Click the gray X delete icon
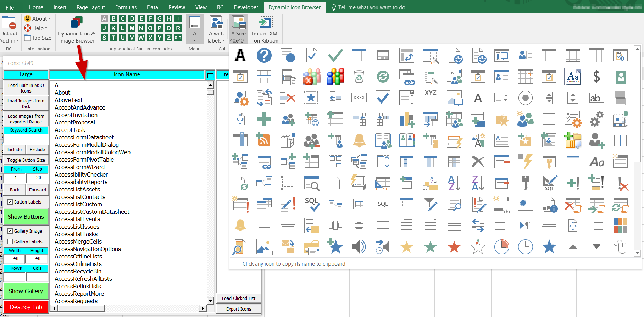 [x=478, y=162]
